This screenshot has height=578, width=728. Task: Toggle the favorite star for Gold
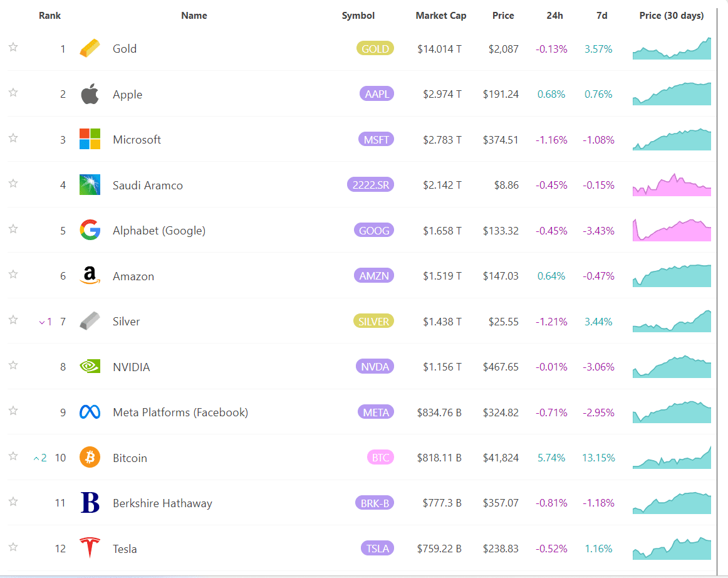coord(13,48)
